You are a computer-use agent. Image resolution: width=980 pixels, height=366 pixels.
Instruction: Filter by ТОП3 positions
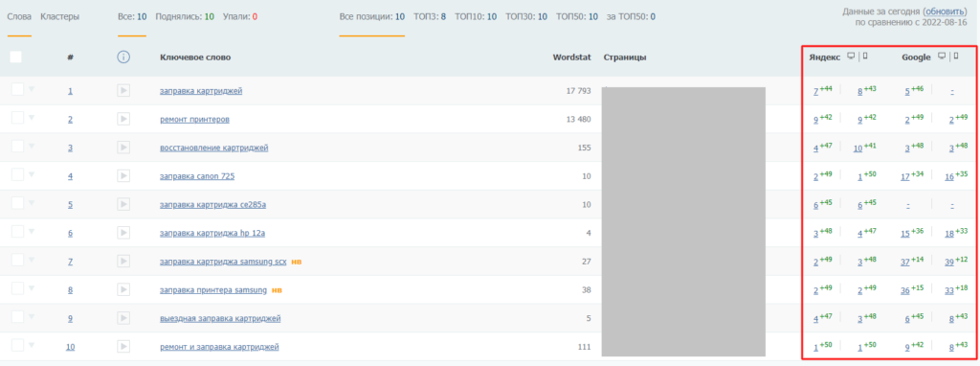[x=430, y=17]
